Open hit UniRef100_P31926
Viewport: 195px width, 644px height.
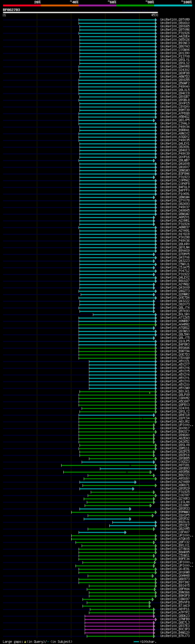coord(175,33)
